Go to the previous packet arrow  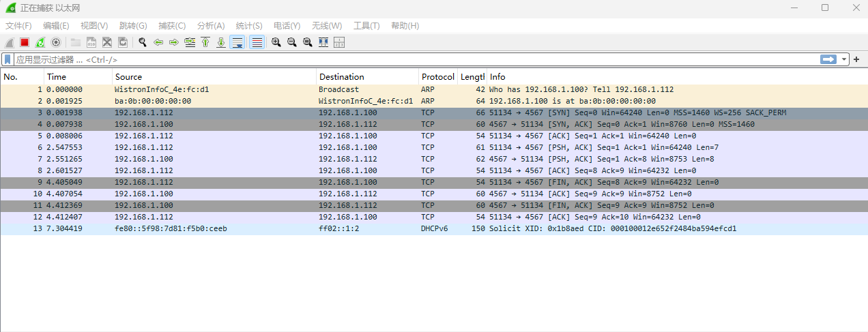(x=158, y=42)
